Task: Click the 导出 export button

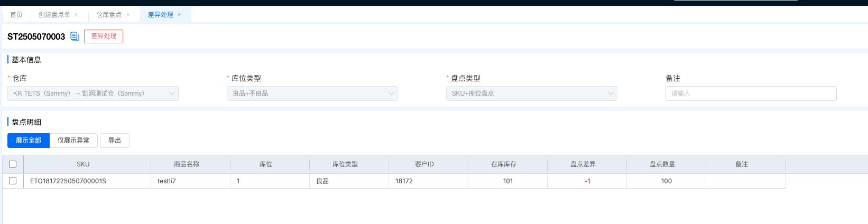Action: coord(115,141)
